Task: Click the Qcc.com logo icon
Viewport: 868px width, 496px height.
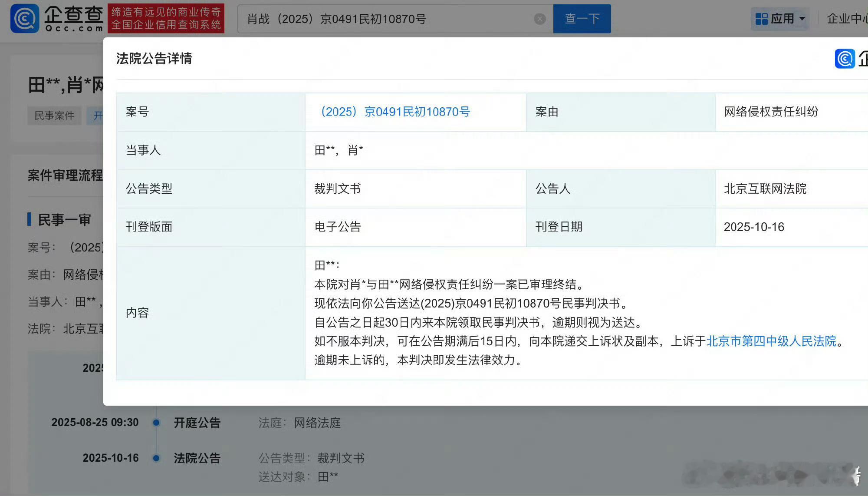Action: click(25, 19)
